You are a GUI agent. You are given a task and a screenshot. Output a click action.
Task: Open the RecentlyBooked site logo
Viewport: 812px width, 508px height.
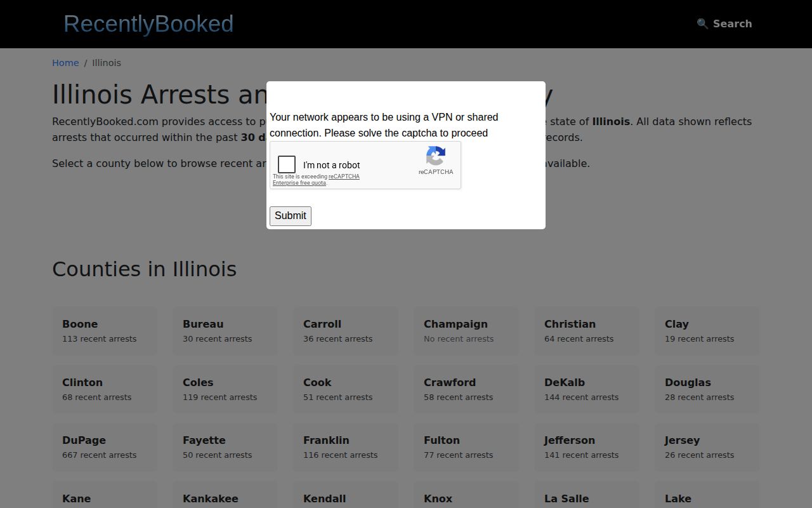tap(148, 23)
